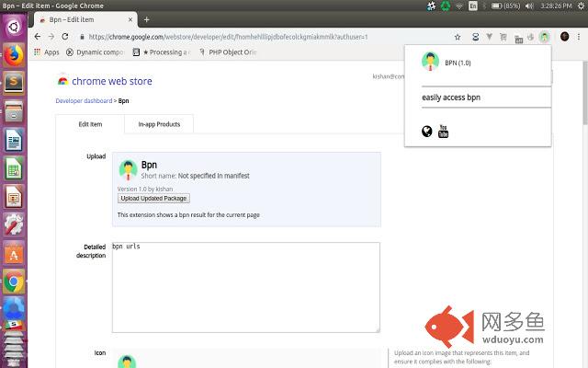
Task: Click the Chrome profile avatar
Action: tap(564, 37)
